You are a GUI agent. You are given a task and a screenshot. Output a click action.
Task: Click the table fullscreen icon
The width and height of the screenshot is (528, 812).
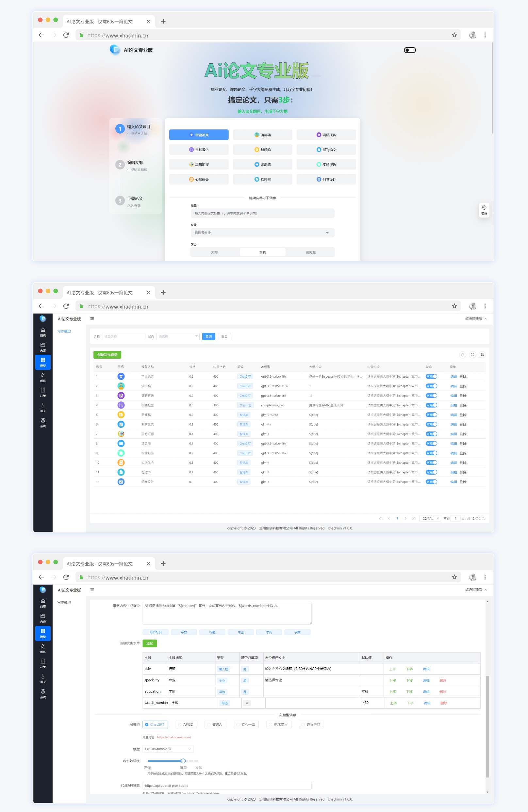(x=472, y=355)
